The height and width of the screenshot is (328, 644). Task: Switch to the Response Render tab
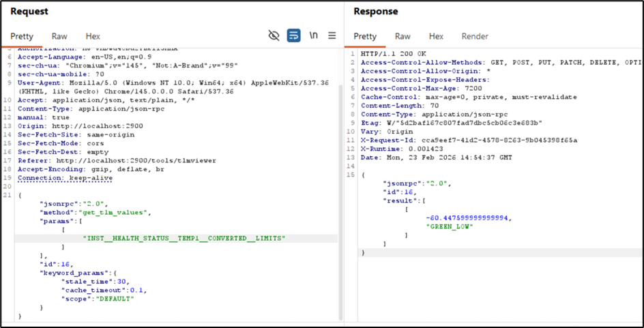pos(475,36)
